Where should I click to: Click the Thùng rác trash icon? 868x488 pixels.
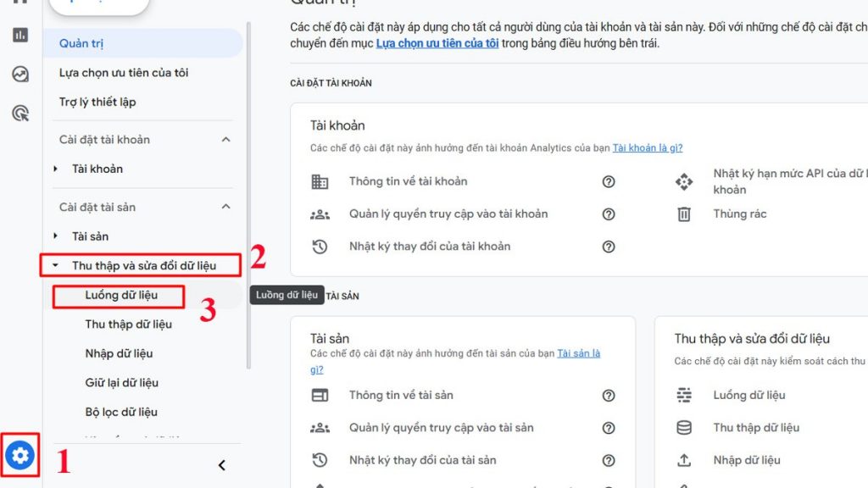tap(684, 214)
